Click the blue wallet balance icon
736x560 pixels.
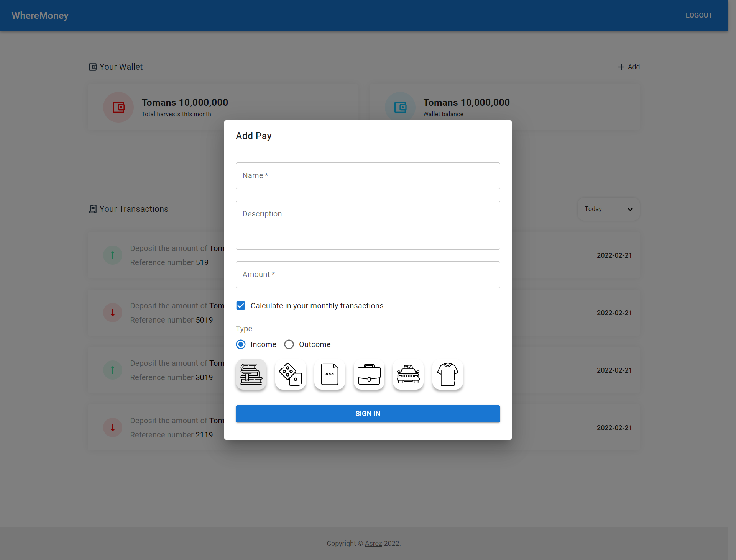400,107
